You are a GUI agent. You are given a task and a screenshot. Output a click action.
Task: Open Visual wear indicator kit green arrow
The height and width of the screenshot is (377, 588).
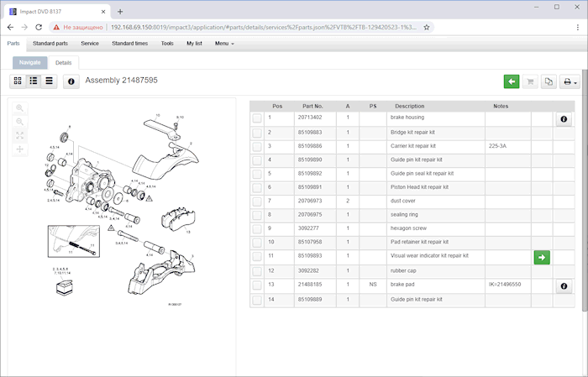(542, 257)
